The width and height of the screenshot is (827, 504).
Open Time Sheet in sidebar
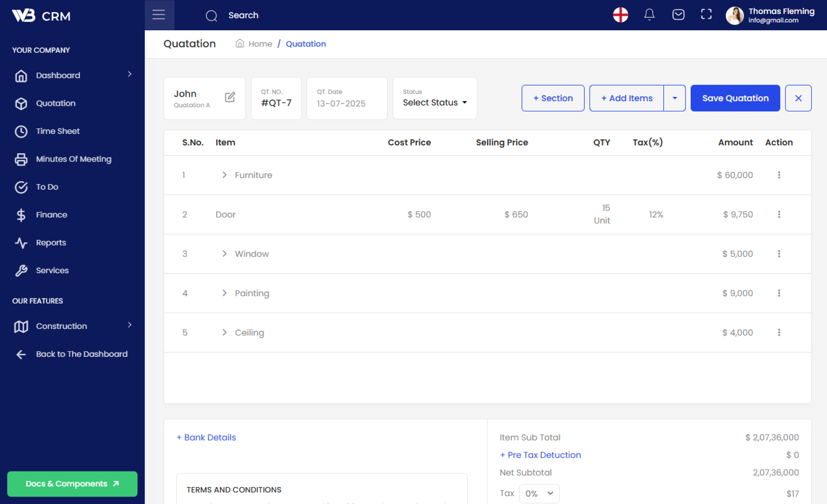pyautogui.click(x=58, y=131)
